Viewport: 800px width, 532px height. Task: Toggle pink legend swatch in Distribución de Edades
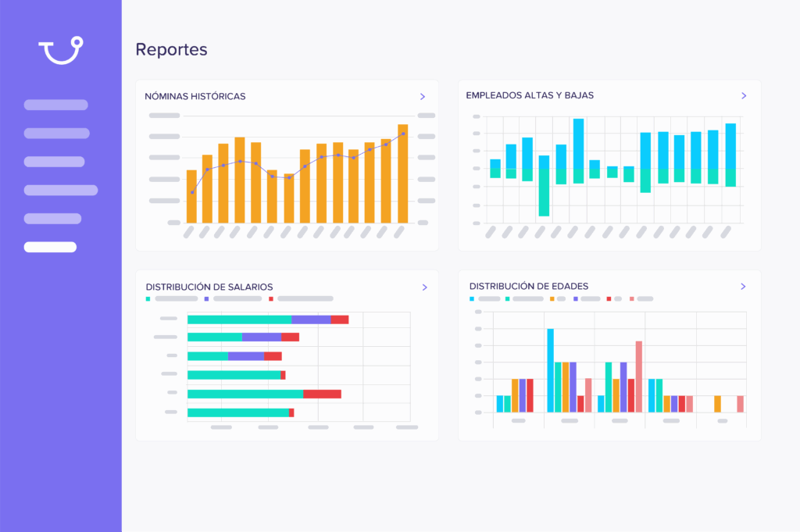[x=631, y=299]
